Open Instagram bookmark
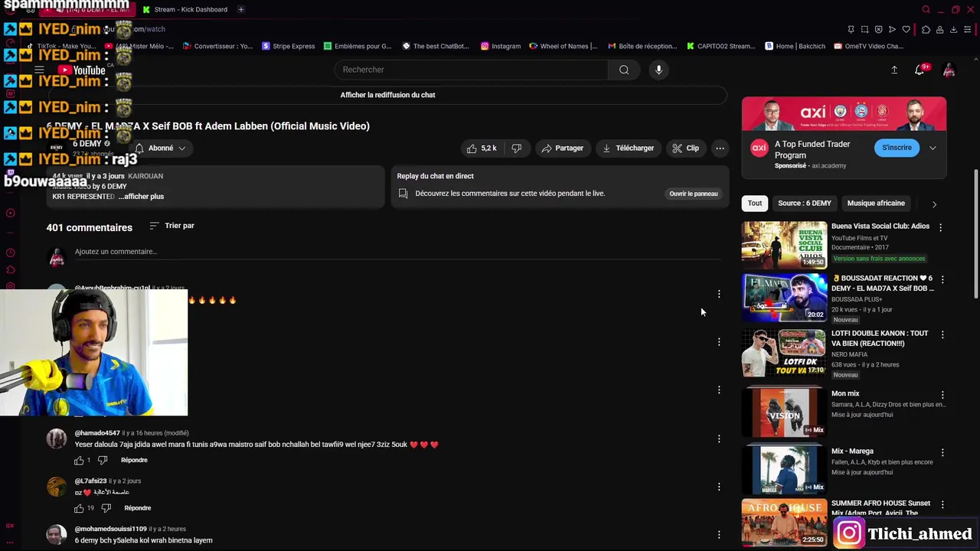Viewport: 980px width, 551px height. click(501, 46)
